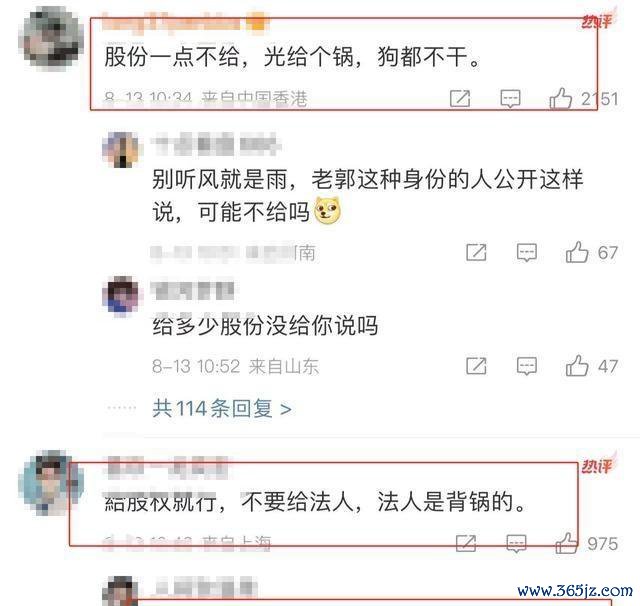640x606 pixels.
Task: Open blurred username above 别听风就是雨 reply
Action: tap(216, 144)
